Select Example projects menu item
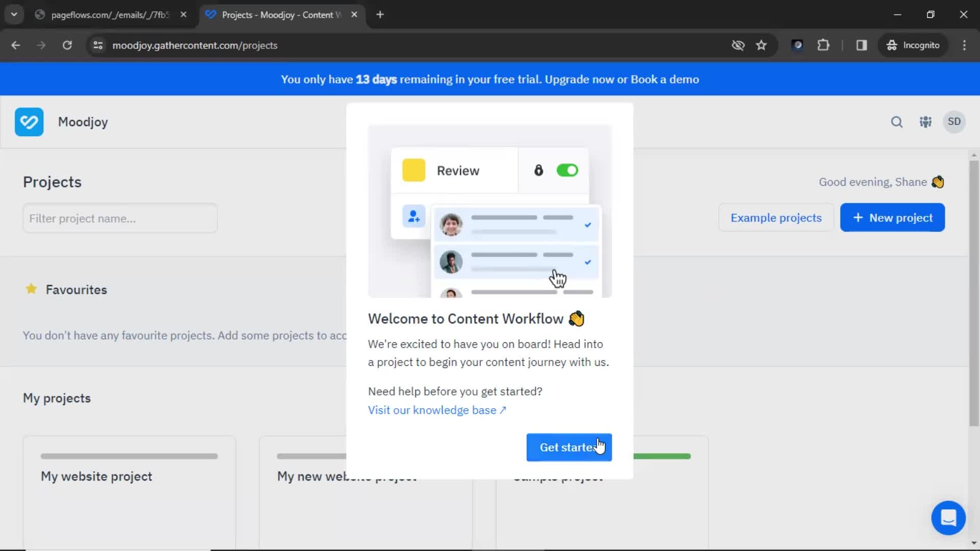This screenshot has height=551, width=980. [x=776, y=217]
